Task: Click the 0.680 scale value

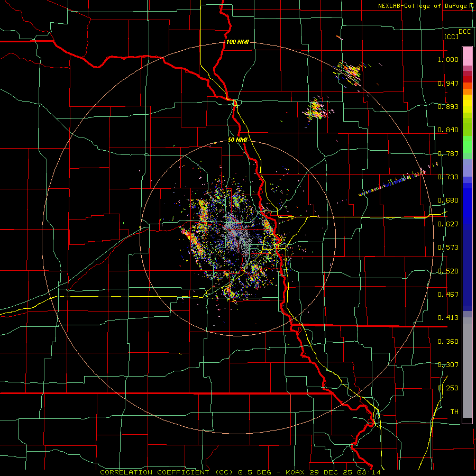Action: pyautogui.click(x=448, y=200)
